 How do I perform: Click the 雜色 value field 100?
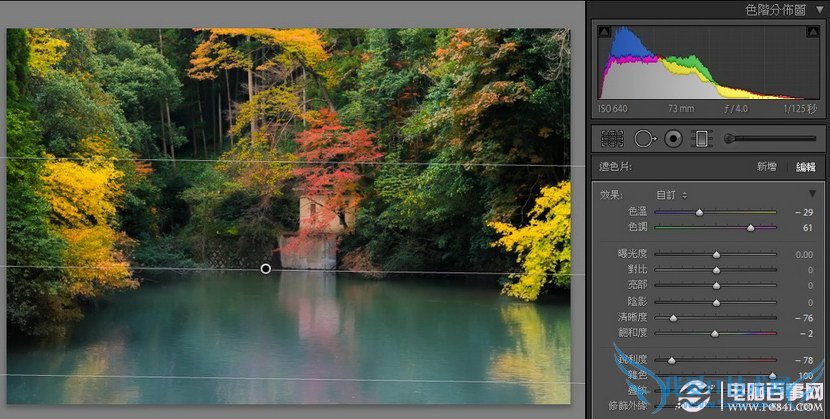point(806,376)
